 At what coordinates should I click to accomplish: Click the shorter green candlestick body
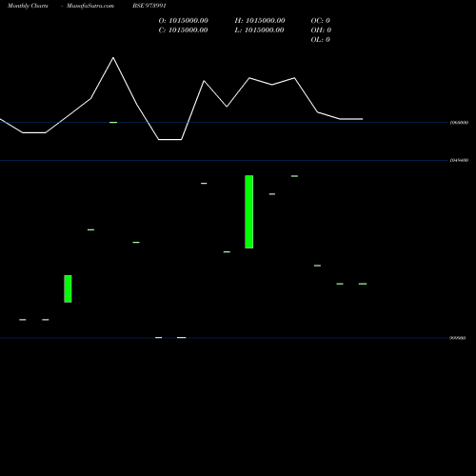68,288
